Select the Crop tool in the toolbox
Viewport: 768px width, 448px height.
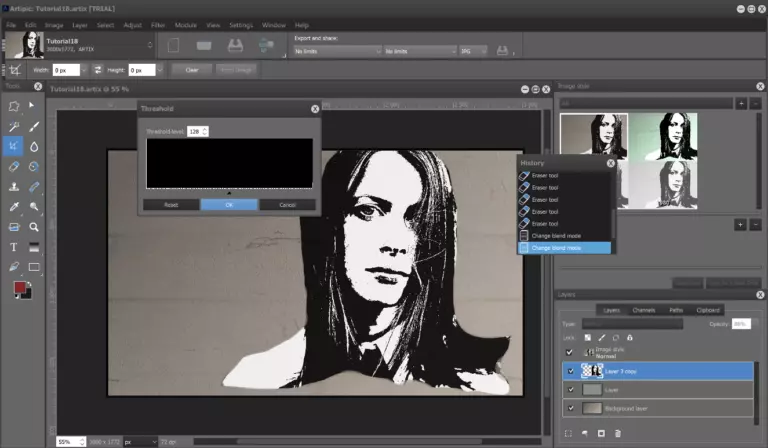pos(14,146)
